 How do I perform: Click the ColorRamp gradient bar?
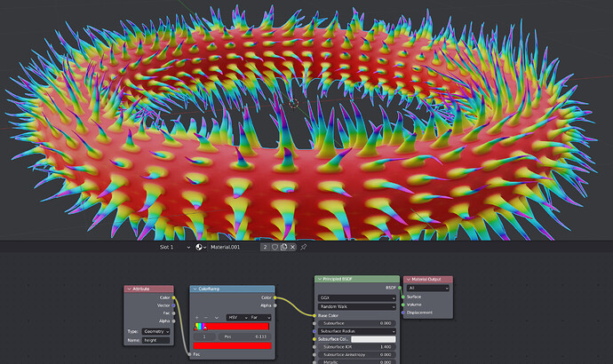[x=232, y=327]
